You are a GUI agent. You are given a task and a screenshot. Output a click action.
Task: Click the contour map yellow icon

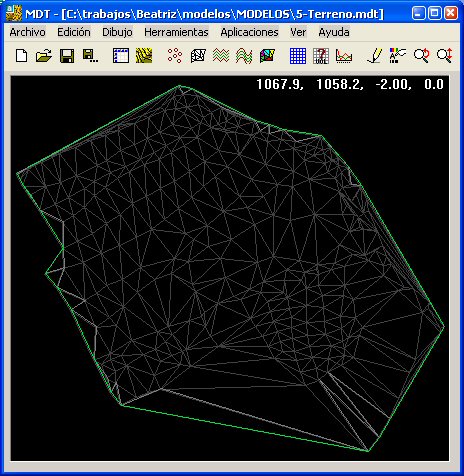tap(144, 55)
